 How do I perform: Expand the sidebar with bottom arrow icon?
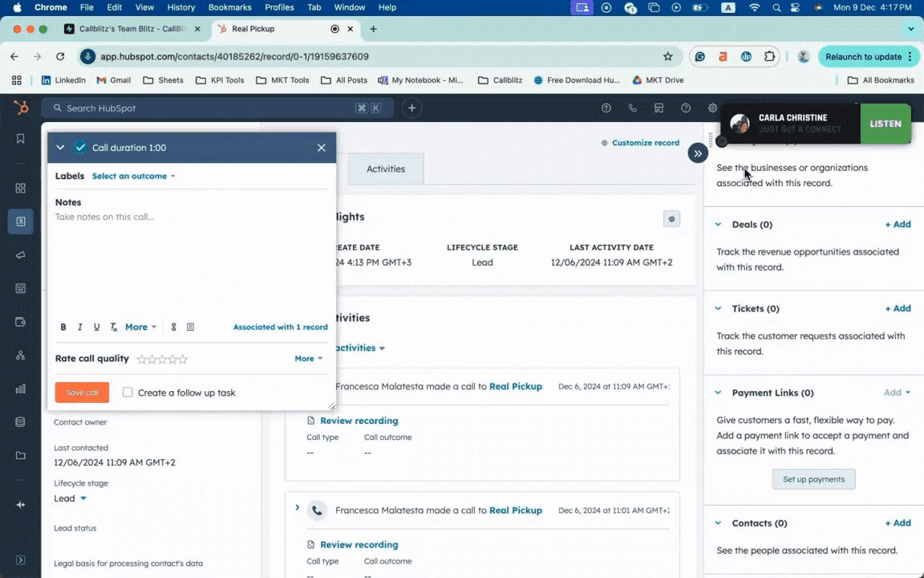click(x=21, y=560)
